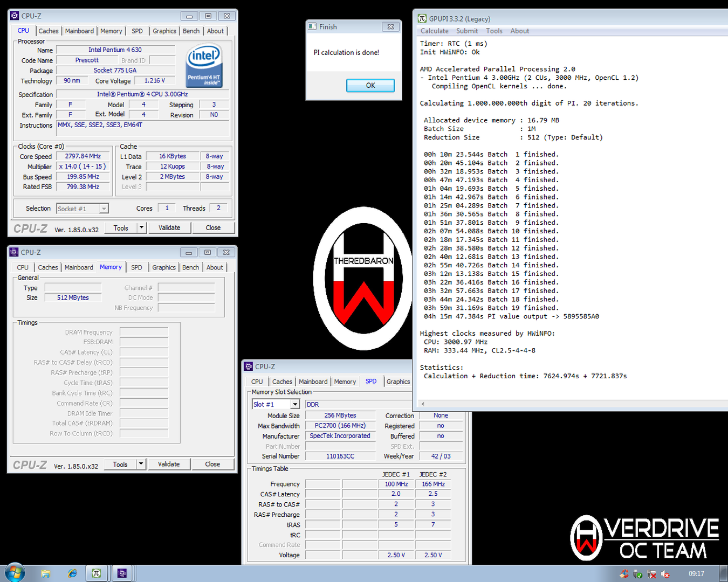Click the Level 2 cache value 2 MBytes

tap(173, 177)
